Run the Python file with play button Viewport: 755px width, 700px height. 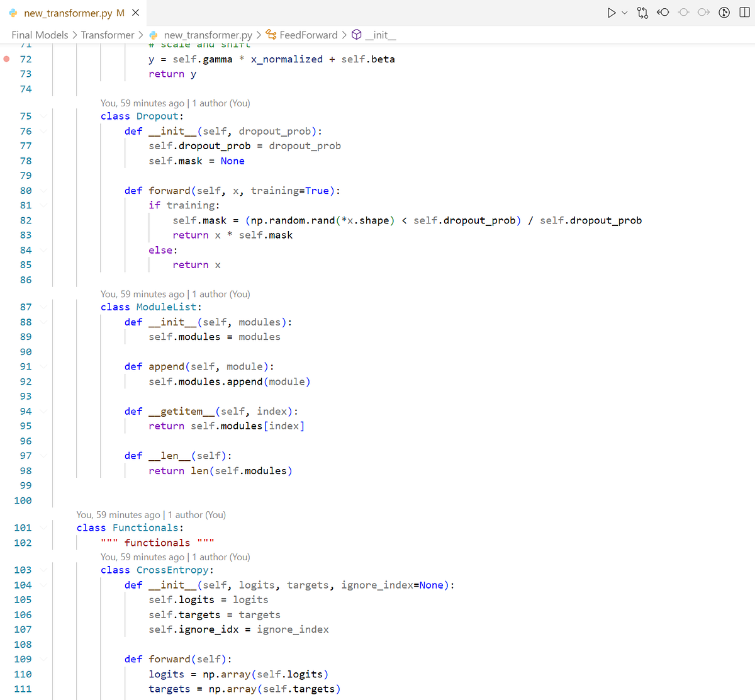coord(611,13)
